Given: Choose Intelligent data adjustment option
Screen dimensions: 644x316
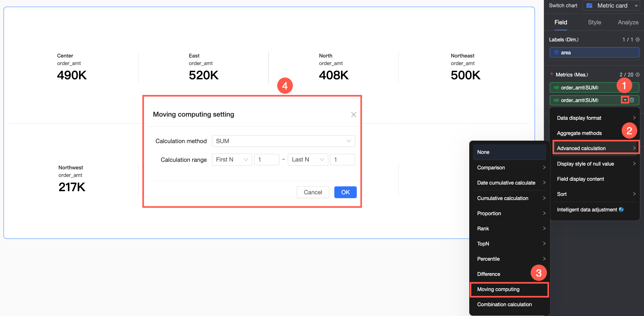Looking at the screenshot, I should point(595,210).
